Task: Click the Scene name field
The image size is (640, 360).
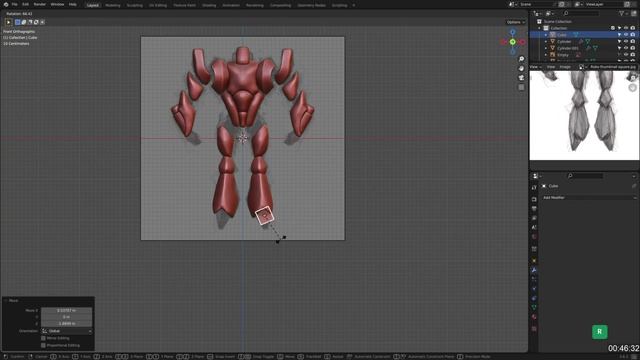Action: point(538,4)
